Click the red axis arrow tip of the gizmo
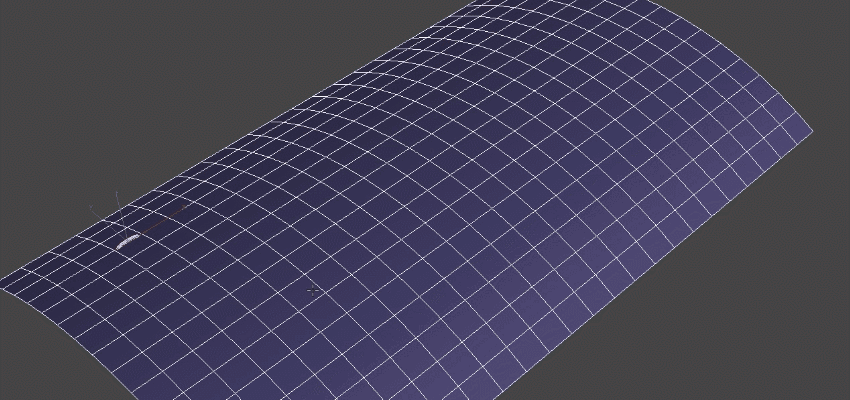850x400 pixels. click(186, 206)
